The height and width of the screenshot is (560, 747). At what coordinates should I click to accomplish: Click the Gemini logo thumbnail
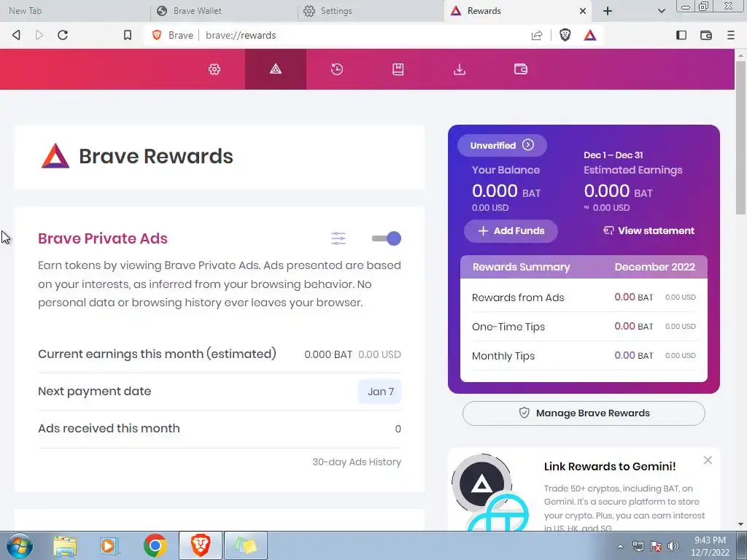490,493
